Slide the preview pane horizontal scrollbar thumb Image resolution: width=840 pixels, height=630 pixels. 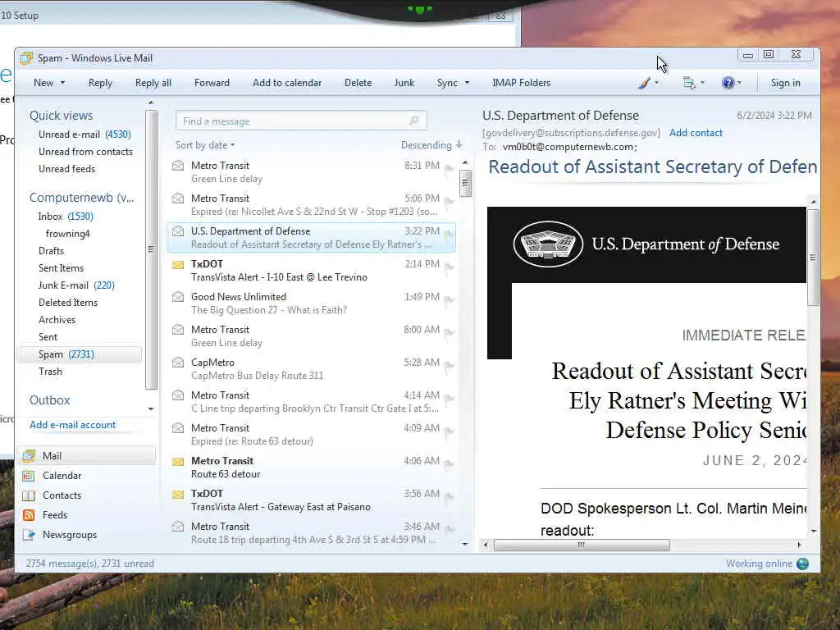(x=582, y=545)
